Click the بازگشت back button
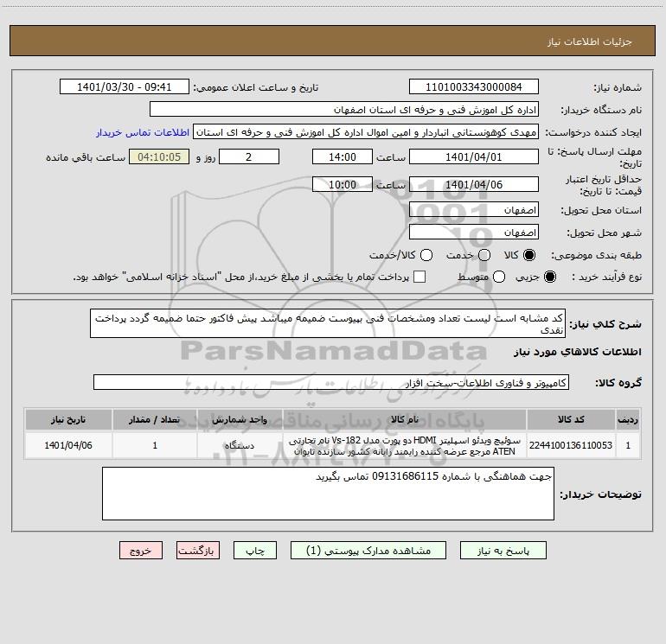The height and width of the screenshot is (644, 666). pos(198,551)
